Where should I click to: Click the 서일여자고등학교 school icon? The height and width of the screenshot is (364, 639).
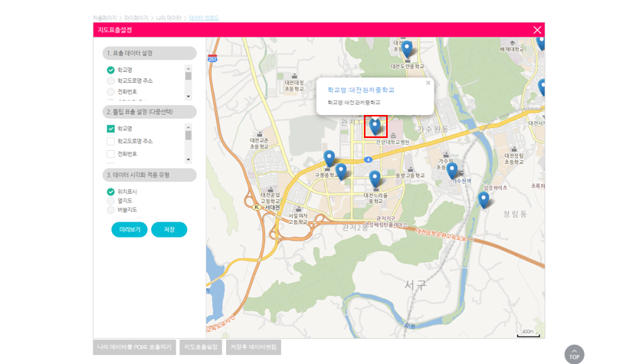tap(298, 209)
